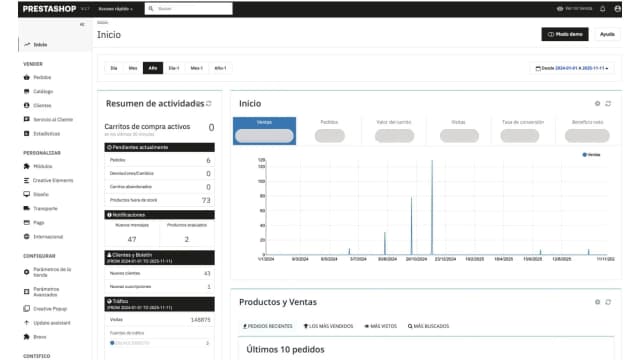Image resolution: width=640 pixels, height=360 pixels.
Task: Open Pago in the sidebar
Action: point(34,222)
